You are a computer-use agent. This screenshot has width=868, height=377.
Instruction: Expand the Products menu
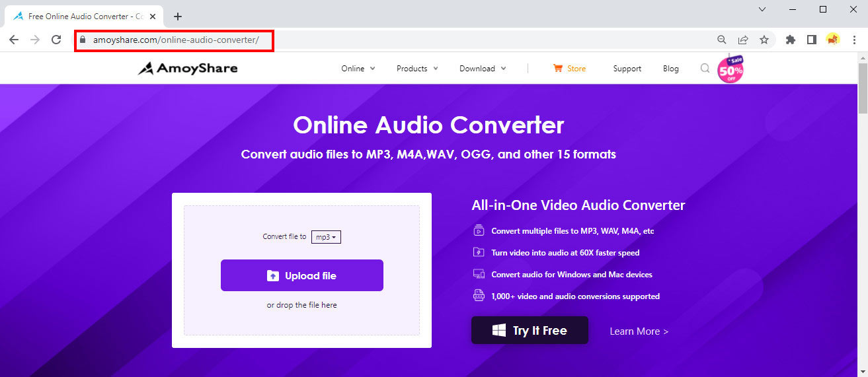417,68
